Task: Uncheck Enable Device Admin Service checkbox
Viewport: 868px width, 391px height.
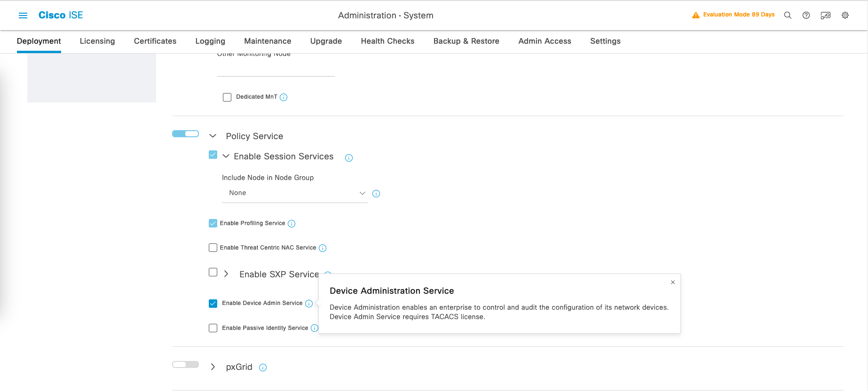Action: tap(213, 304)
